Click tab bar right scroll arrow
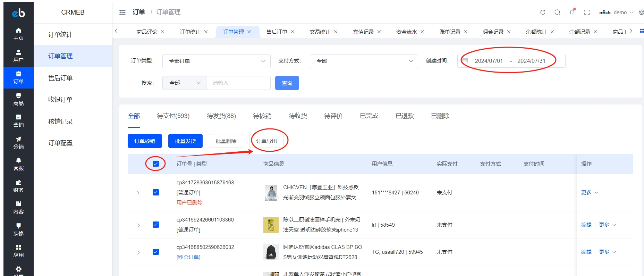The height and width of the screenshot is (276, 644). click(x=631, y=31)
